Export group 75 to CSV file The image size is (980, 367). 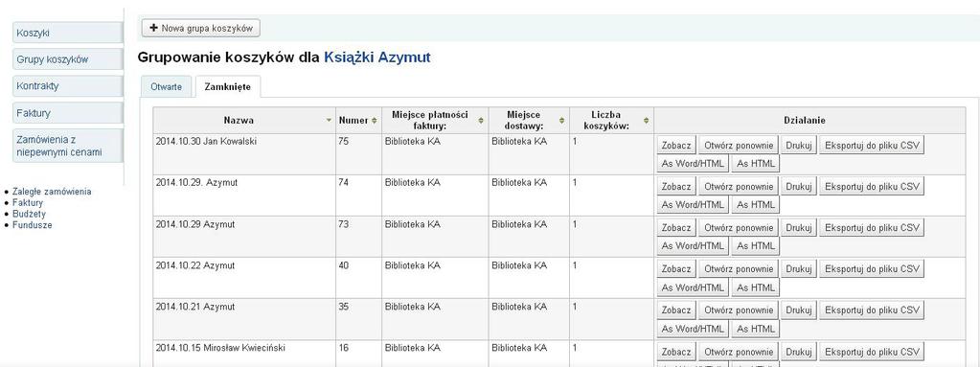click(872, 145)
